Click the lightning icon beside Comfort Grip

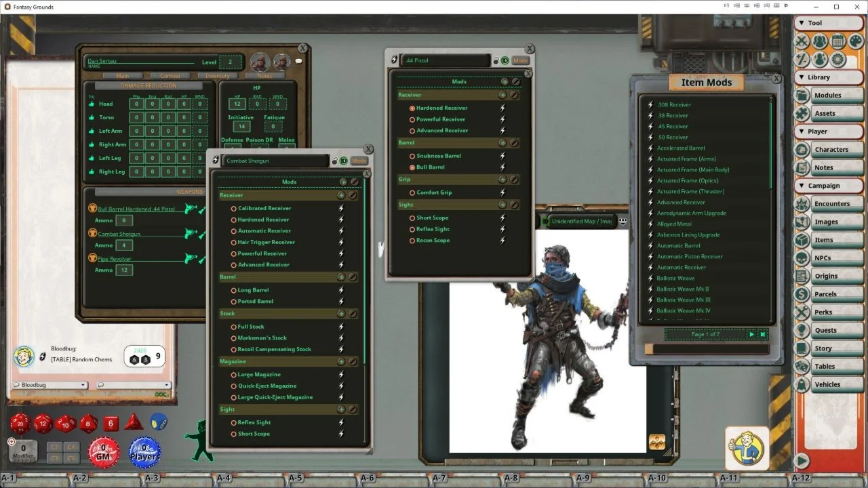pyautogui.click(x=502, y=192)
